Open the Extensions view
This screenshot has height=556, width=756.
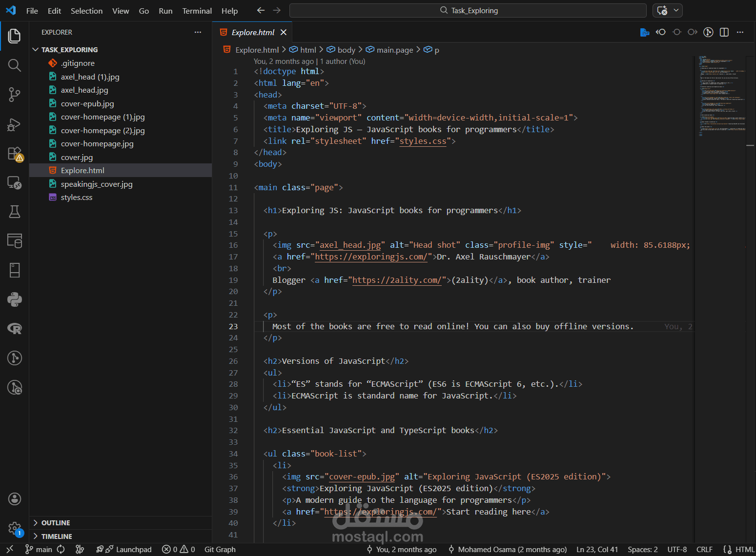click(x=15, y=154)
